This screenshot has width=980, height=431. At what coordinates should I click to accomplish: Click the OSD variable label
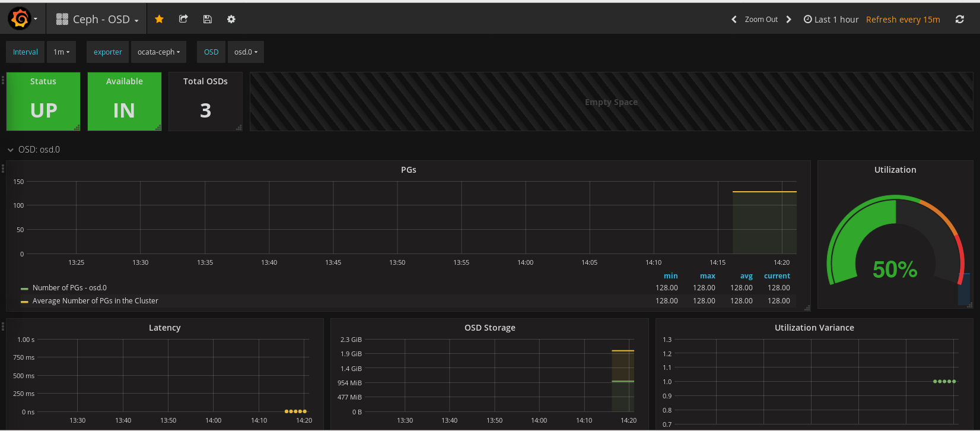point(211,52)
